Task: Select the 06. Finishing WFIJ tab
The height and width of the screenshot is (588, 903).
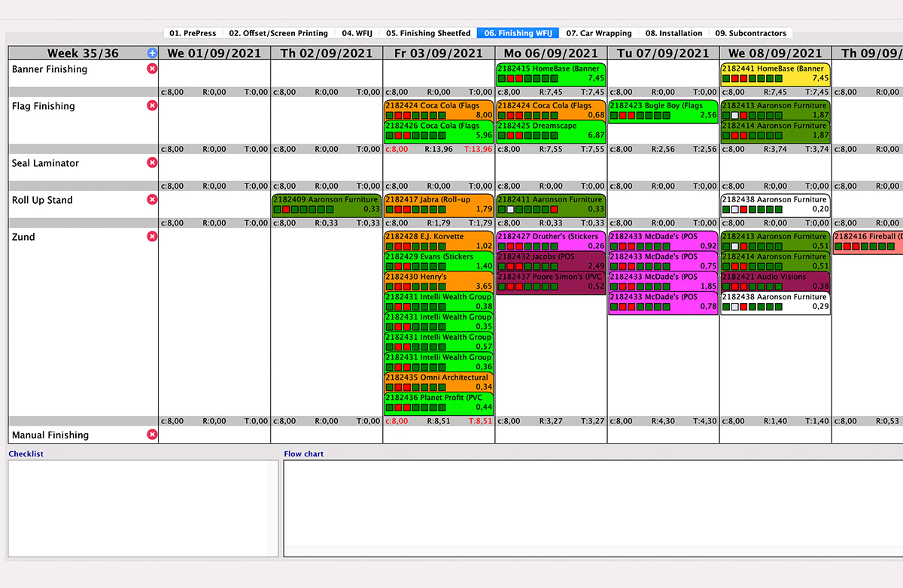Action: pyautogui.click(x=518, y=33)
